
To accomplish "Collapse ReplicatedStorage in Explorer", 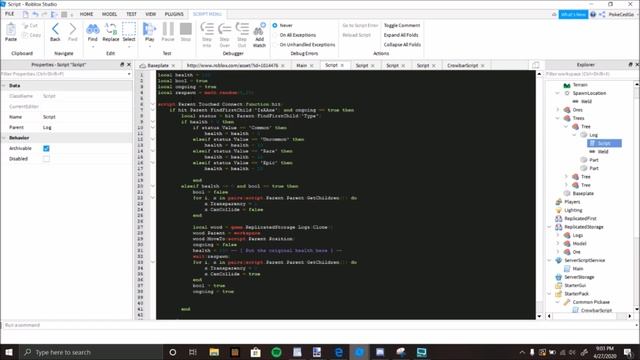I will tap(549, 227).
